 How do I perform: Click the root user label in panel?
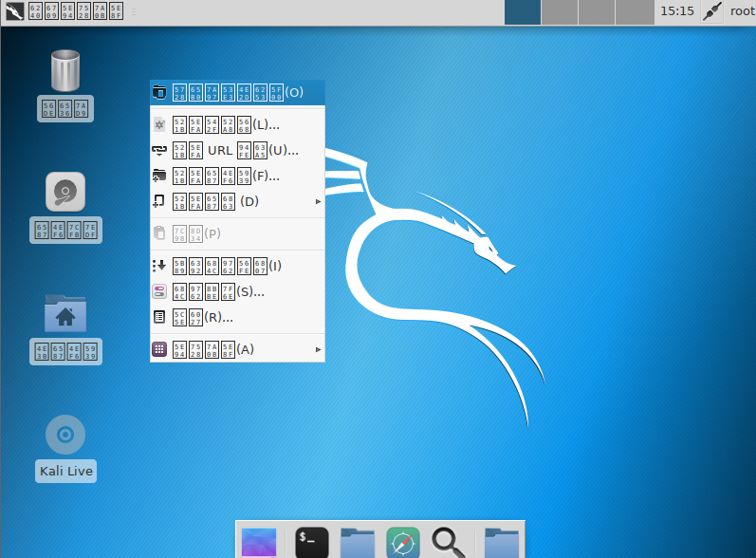743,11
